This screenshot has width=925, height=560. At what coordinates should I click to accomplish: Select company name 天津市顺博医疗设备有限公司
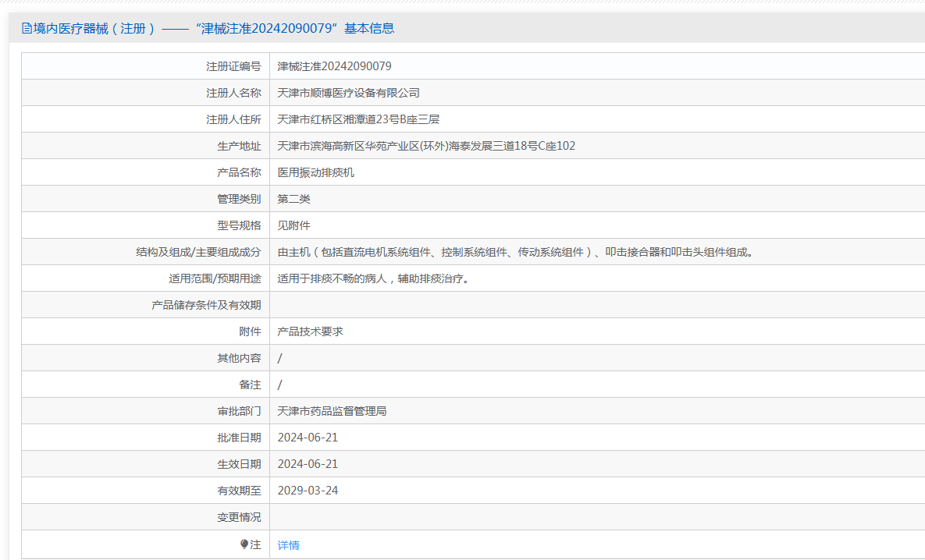point(349,93)
